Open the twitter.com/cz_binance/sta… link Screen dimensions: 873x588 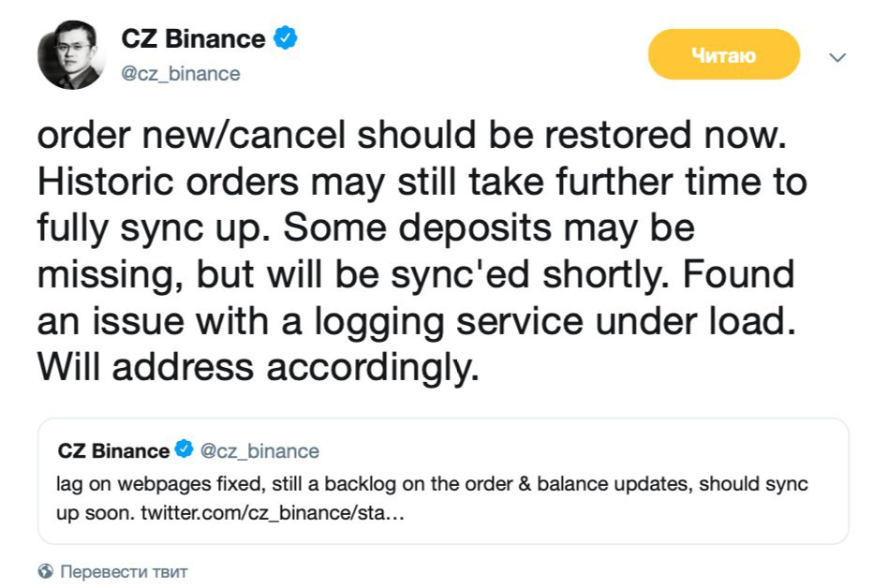[x=273, y=515]
